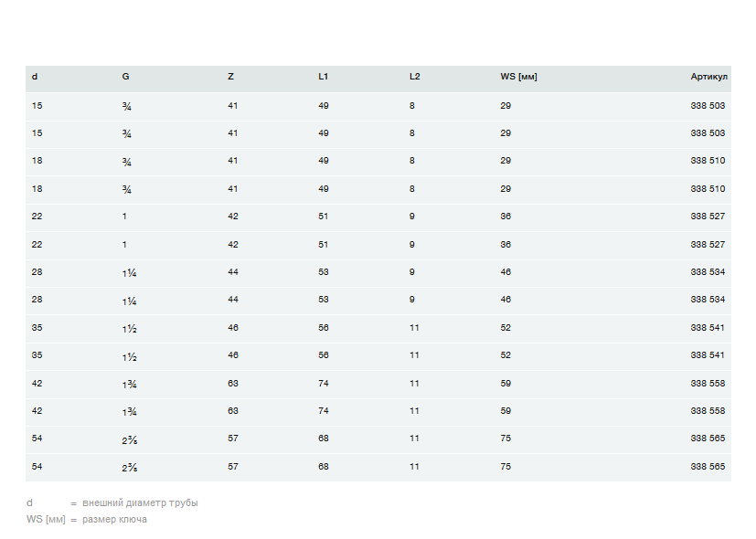This screenshot has height=539, width=756.
Task: Click the "G" column header
Action: [x=125, y=77]
